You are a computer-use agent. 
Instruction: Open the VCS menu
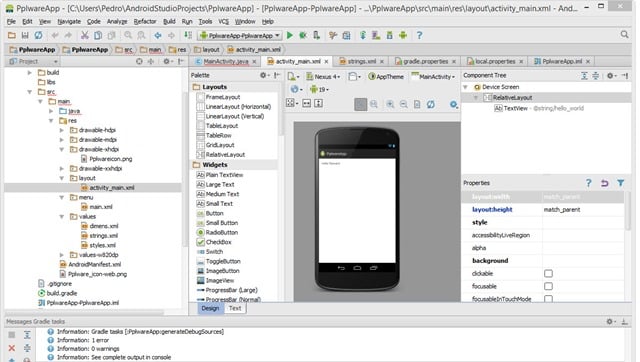pyautogui.click(x=223, y=22)
